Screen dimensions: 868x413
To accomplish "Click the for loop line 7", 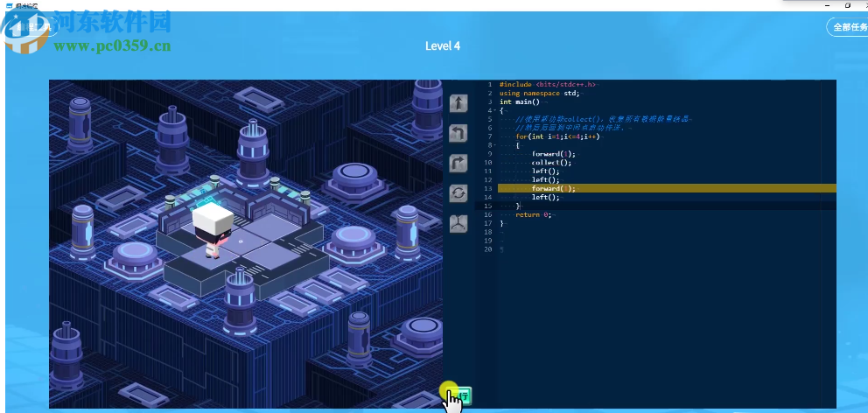I will (x=557, y=136).
